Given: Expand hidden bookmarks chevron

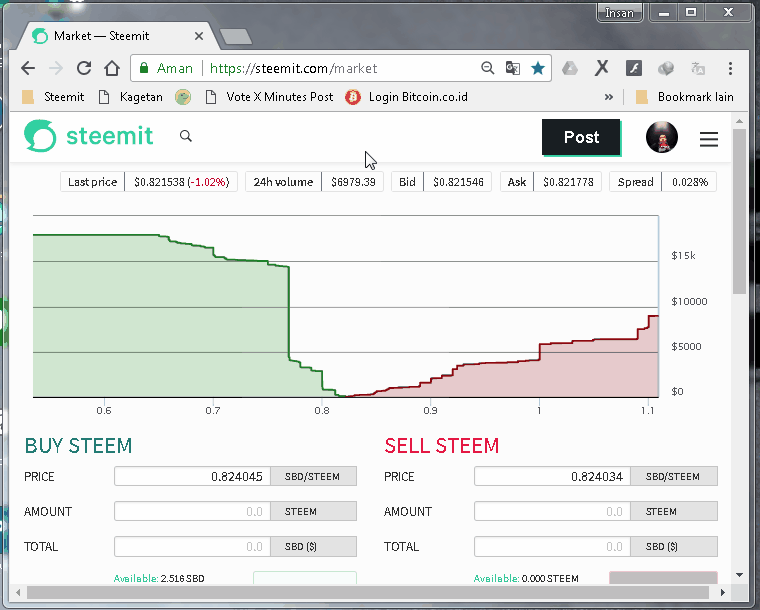Looking at the screenshot, I should [x=609, y=97].
